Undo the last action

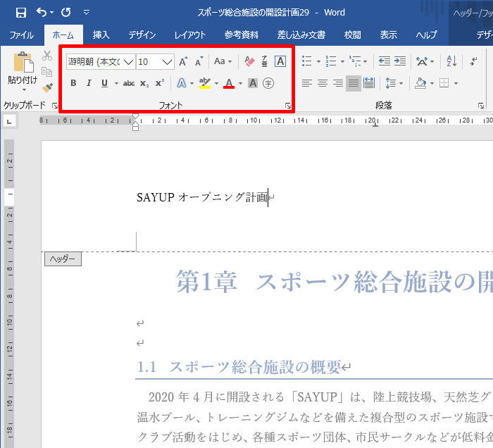(x=42, y=12)
